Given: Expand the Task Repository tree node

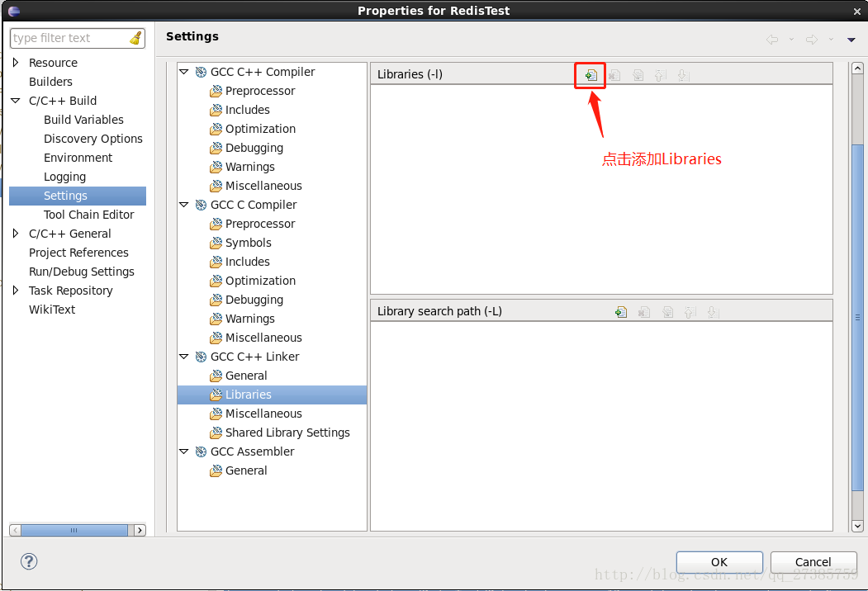Looking at the screenshot, I should coord(16,291).
